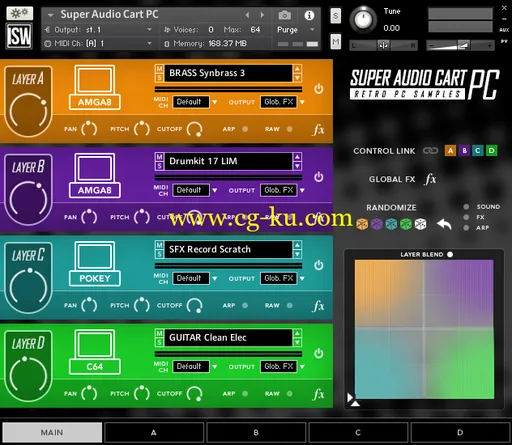Click the AMGA8 computer icon in Layer B

95,175
